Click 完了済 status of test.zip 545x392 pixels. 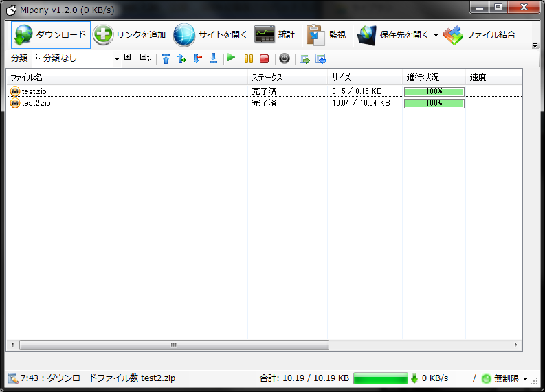click(x=264, y=91)
